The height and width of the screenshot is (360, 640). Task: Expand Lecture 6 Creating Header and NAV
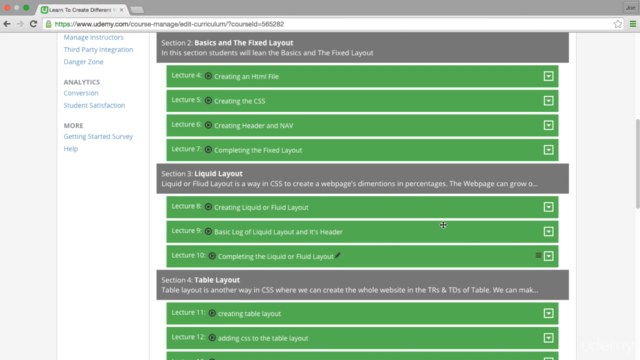[549, 125]
